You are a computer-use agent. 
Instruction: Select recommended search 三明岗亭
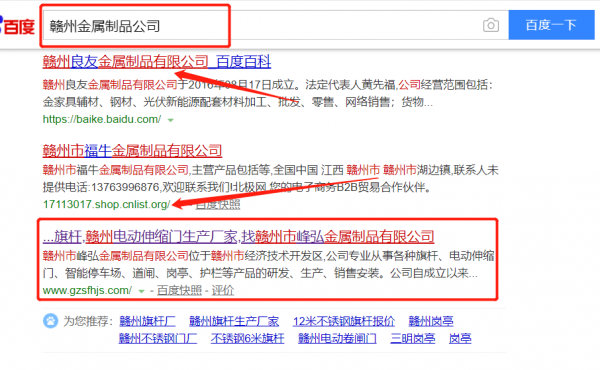coord(412,338)
